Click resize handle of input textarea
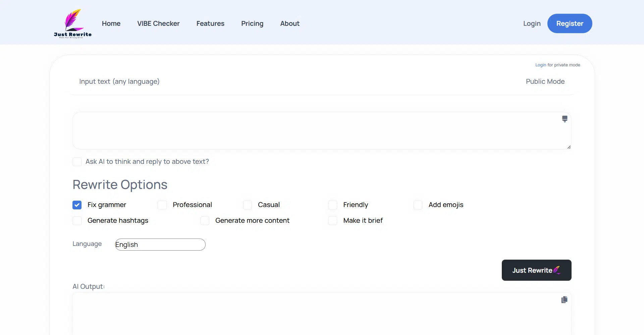Image resolution: width=644 pixels, height=335 pixels. click(569, 147)
